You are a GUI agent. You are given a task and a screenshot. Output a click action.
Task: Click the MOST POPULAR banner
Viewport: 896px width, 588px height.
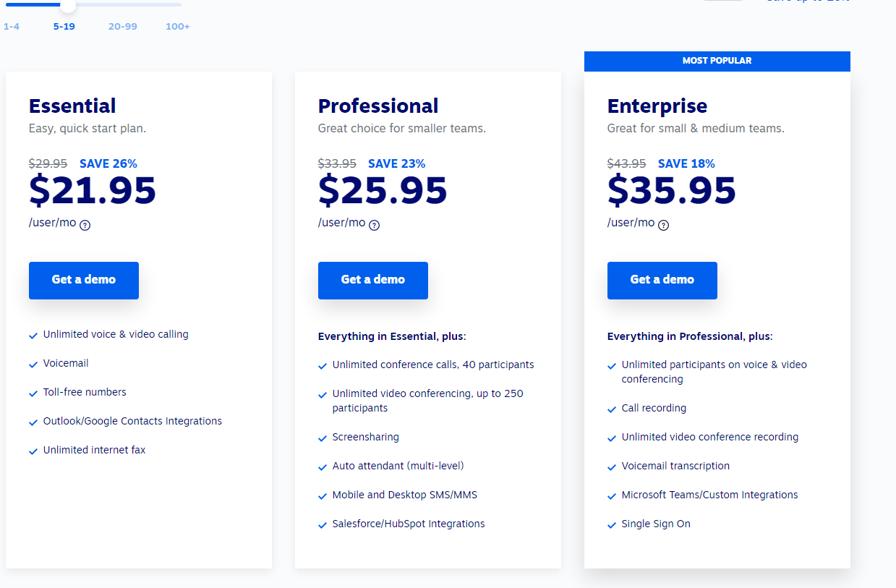point(717,61)
